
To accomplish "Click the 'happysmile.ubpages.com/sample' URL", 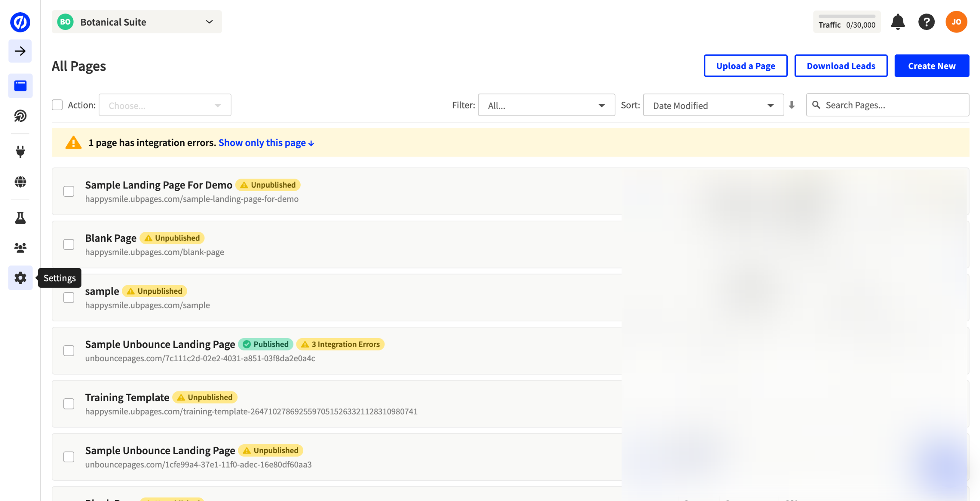I will click(147, 305).
